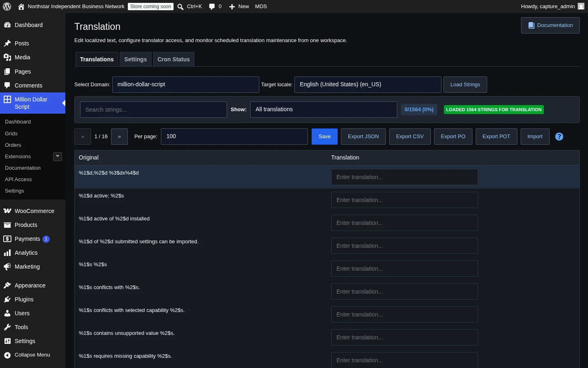
Task: Focus the Search strings input field
Action: coord(154,110)
